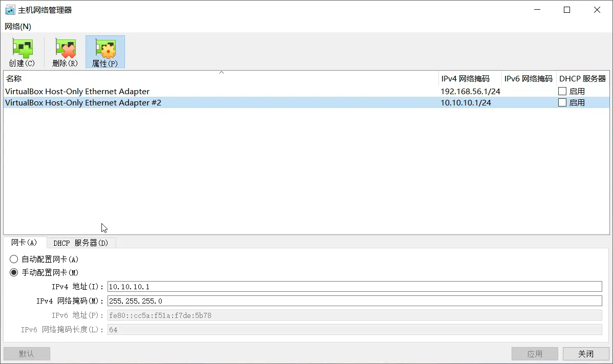Enable DHCP for Host-Only Ethernet Adapter #2
Image resolution: width=613 pixels, height=364 pixels.
[562, 102]
